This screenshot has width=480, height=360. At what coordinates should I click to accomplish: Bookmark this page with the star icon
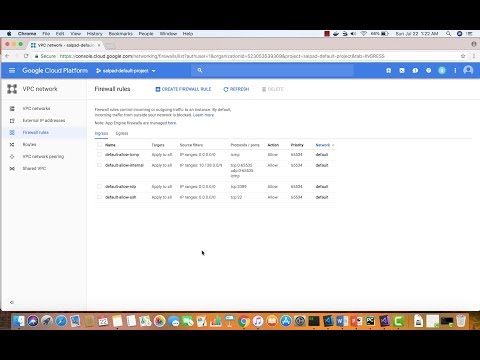[463, 56]
